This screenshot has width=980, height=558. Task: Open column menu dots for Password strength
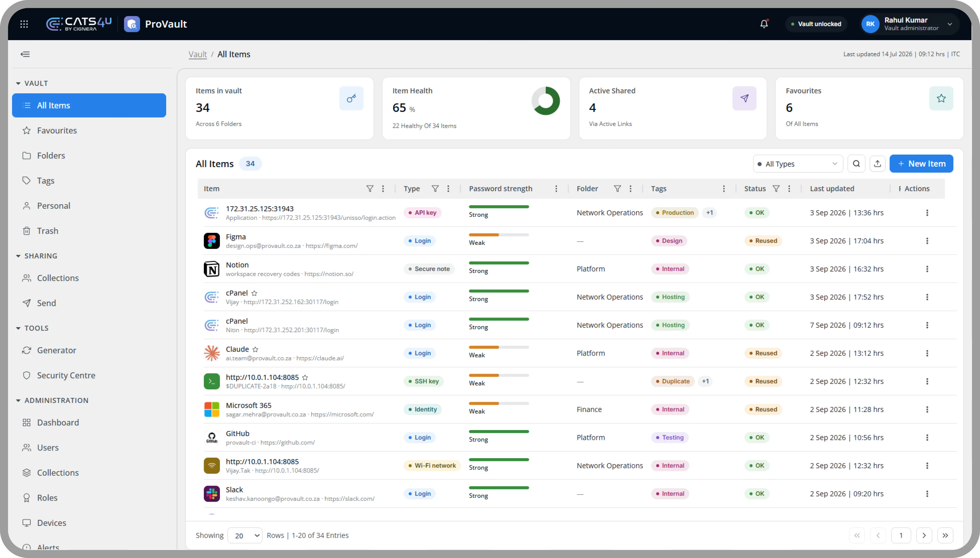(556, 189)
